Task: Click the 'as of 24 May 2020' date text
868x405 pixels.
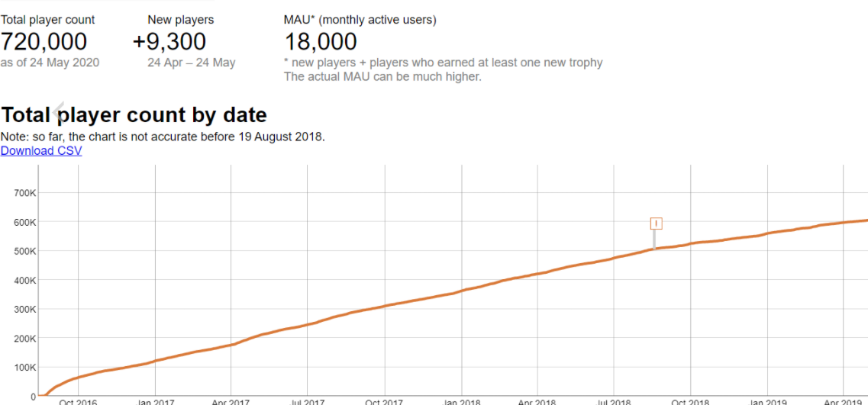Action: pos(50,63)
